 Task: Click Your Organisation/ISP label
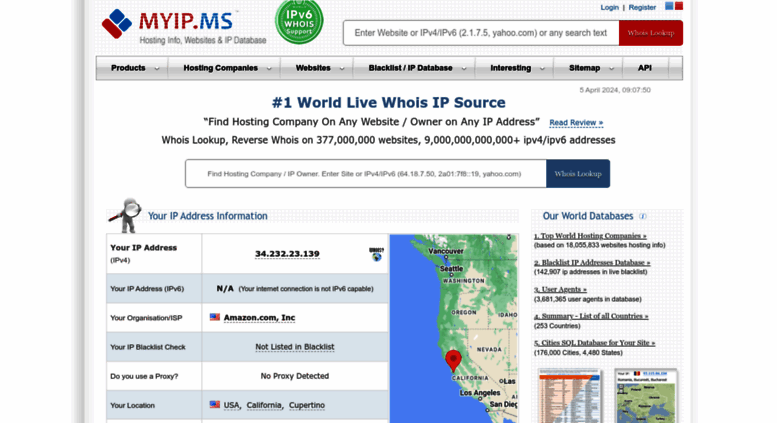pyautogui.click(x=146, y=318)
